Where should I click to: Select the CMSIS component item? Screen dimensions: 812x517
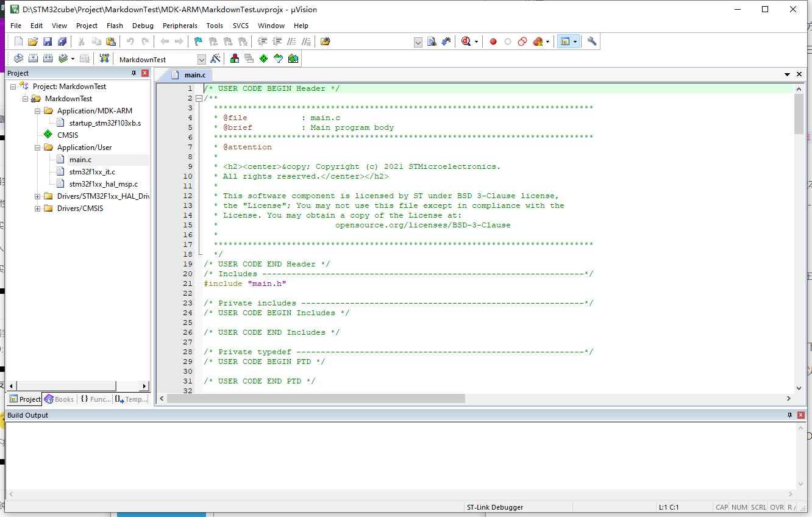(68, 135)
